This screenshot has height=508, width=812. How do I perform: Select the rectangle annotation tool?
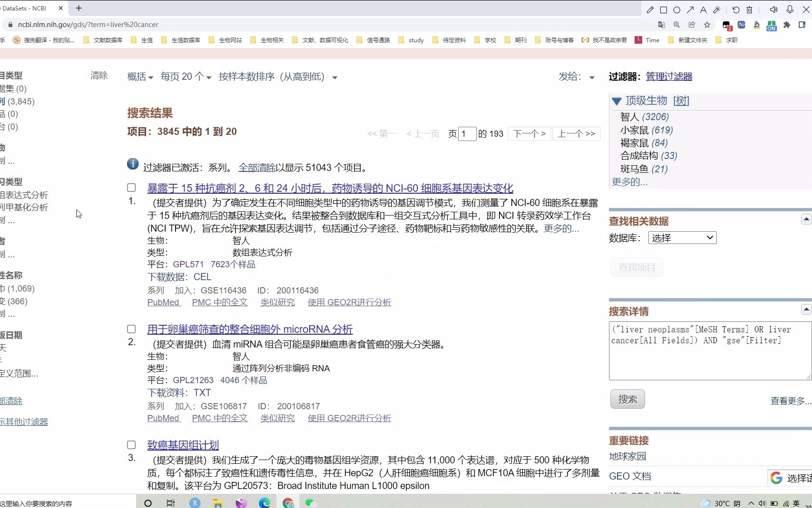(664, 9)
